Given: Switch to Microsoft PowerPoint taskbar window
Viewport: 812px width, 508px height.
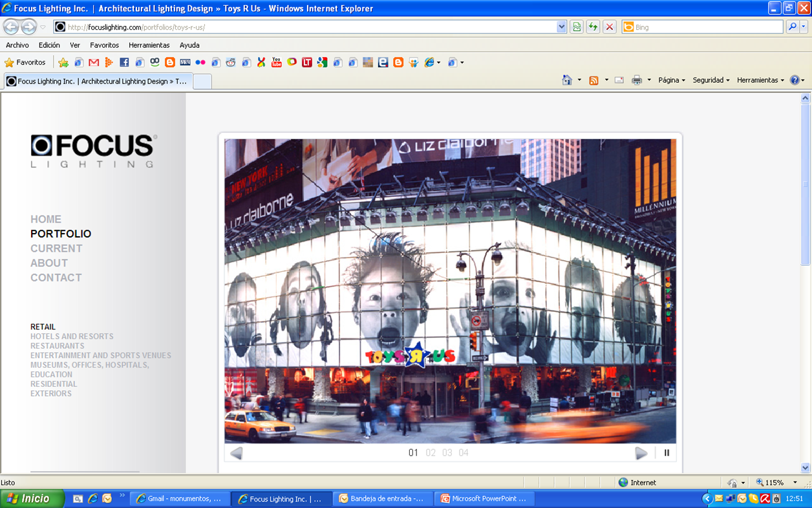Looking at the screenshot, I should coord(484,499).
